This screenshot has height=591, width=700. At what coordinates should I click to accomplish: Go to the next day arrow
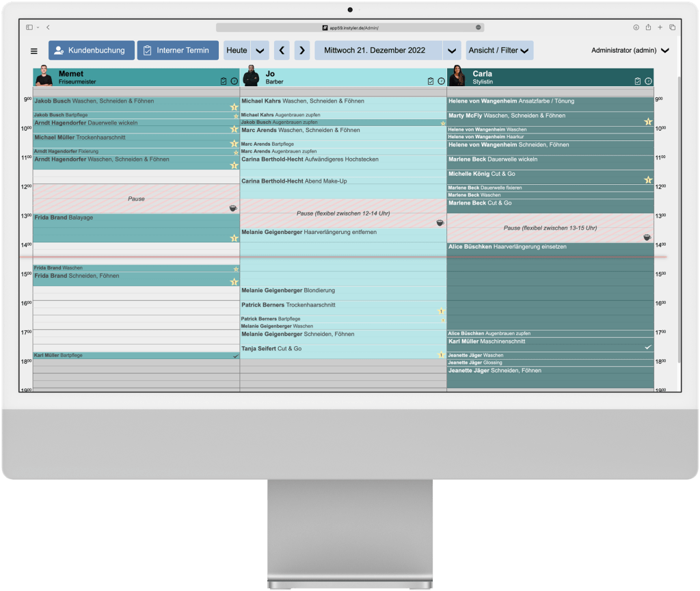pyautogui.click(x=302, y=51)
